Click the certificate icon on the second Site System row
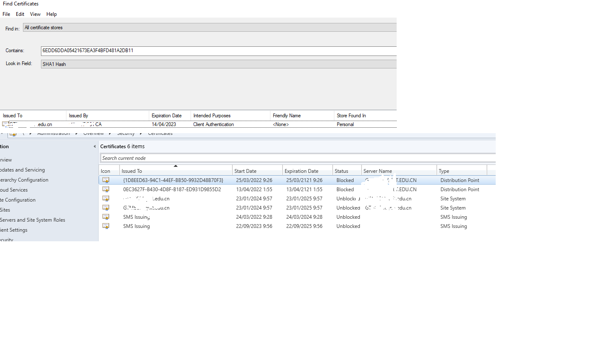Viewport: 596px width, 364px height. (x=106, y=207)
